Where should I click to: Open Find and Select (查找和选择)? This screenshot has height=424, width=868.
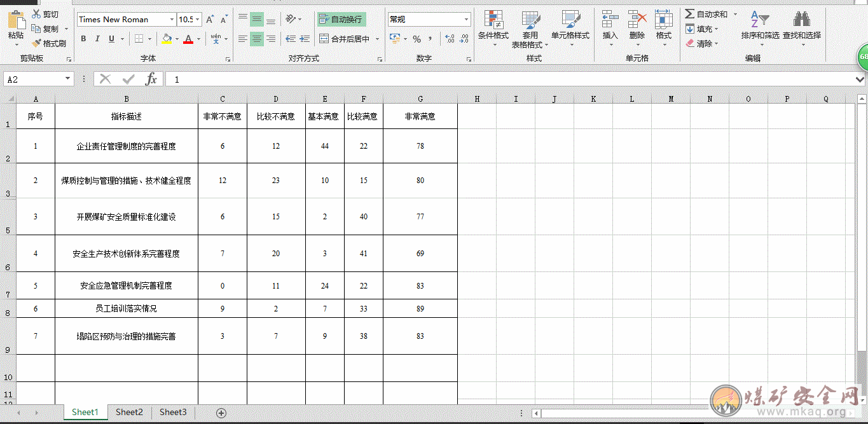click(x=801, y=22)
